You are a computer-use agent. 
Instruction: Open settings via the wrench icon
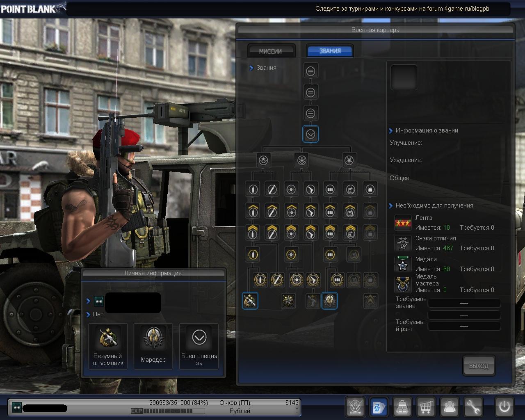click(473, 406)
